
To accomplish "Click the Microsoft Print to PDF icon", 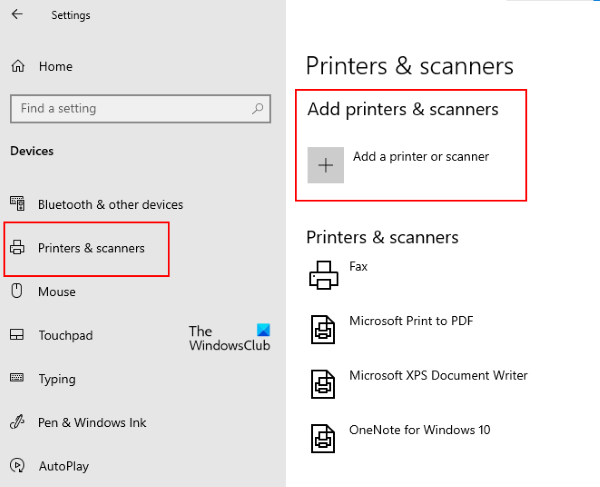I will pyautogui.click(x=323, y=330).
